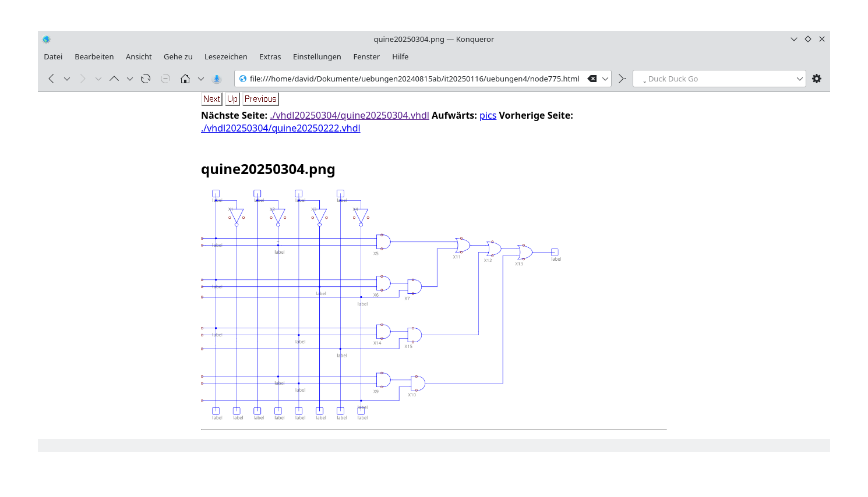The image size is (868, 497).
Task: Open the Lesezeichen menu
Action: [226, 56]
